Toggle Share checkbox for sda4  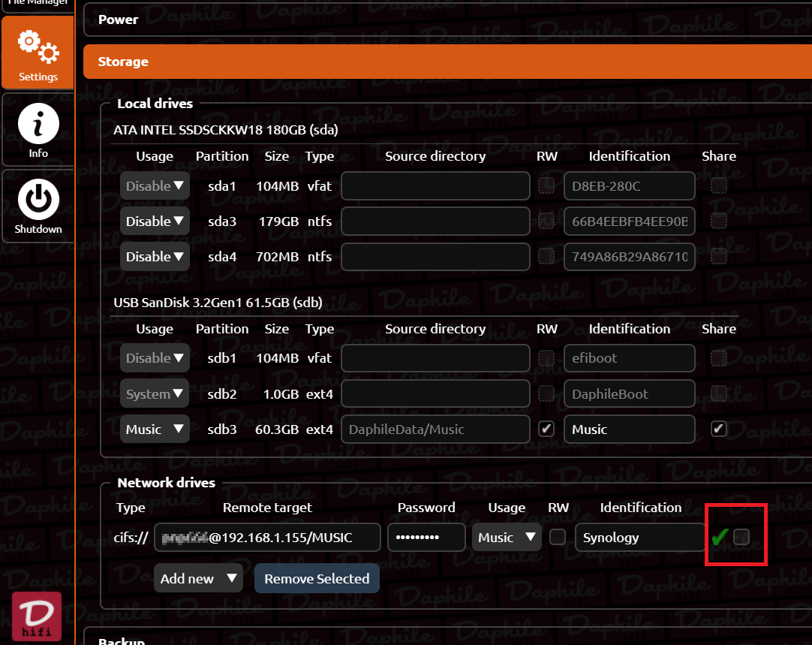tap(719, 257)
